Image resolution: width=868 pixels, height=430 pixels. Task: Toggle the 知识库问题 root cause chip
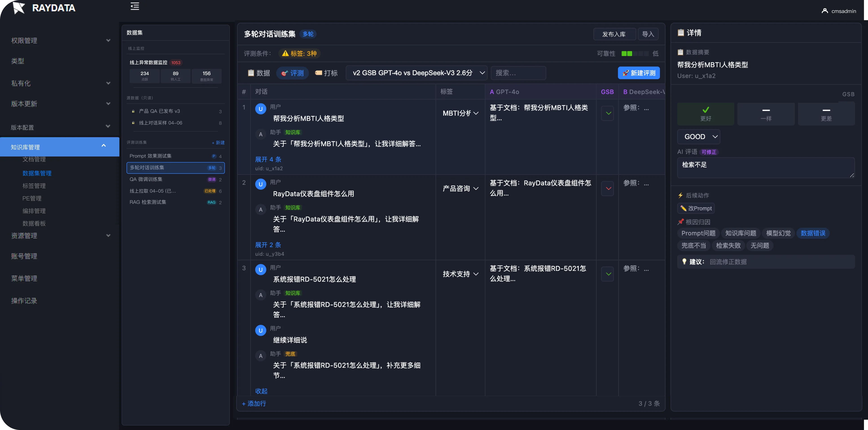click(740, 233)
